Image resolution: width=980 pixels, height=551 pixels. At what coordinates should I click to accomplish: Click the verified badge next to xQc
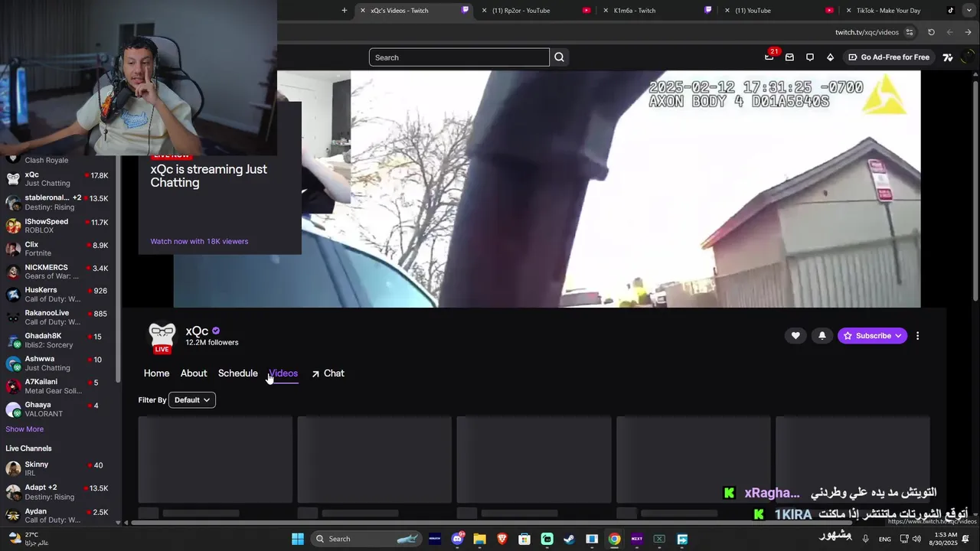tap(216, 331)
